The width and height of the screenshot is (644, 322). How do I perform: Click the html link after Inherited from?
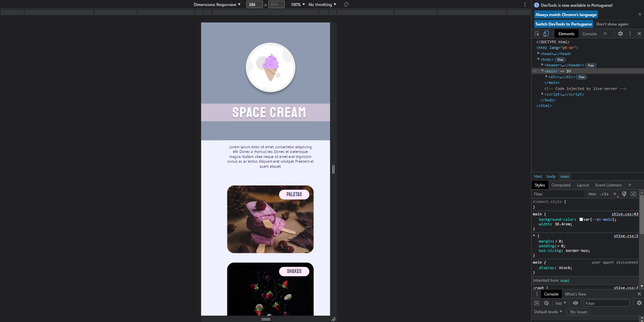[565, 281]
